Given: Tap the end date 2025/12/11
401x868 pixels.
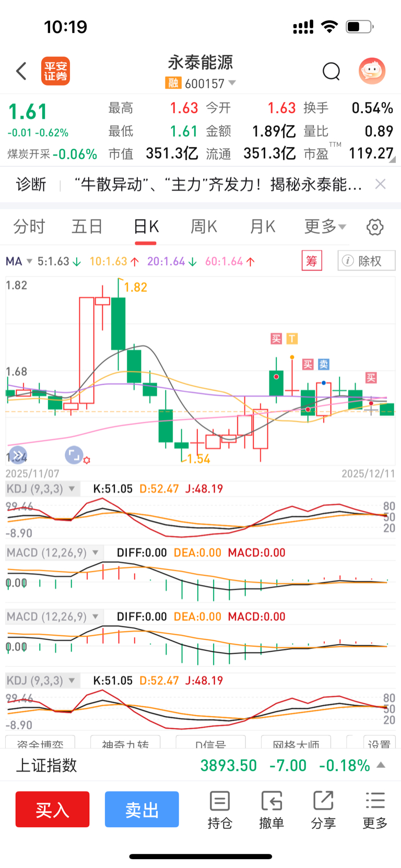Looking at the screenshot, I should tap(368, 473).
